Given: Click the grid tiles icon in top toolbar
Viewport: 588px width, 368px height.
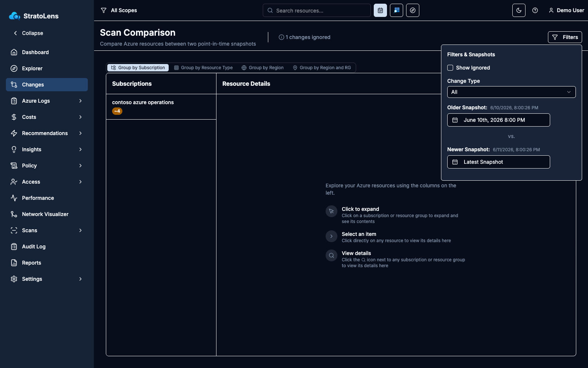Looking at the screenshot, I should pos(397,10).
